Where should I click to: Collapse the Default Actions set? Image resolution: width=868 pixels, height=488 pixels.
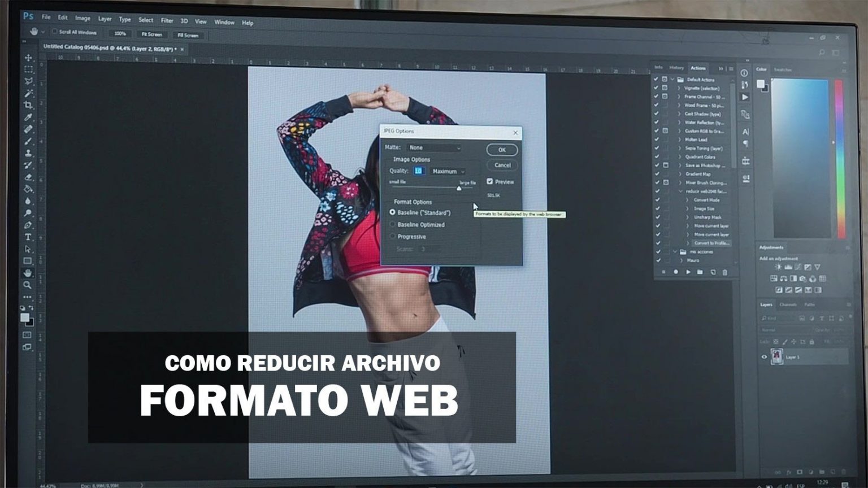[672, 80]
